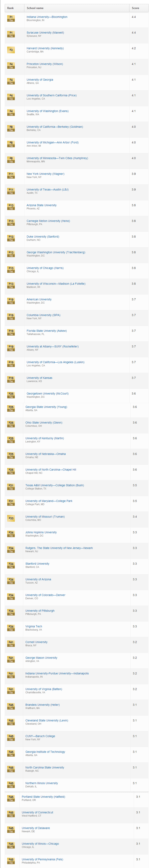Open University of Wisconsin—Madison (La Follette)
This screenshot has width=149, height=868.
56,284
